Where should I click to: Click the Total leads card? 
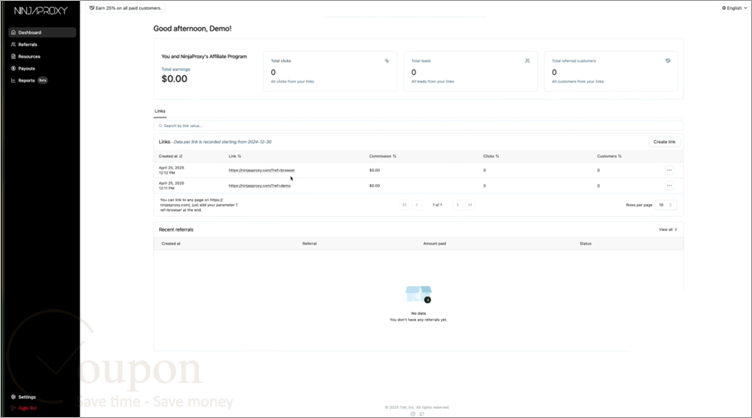(470, 71)
